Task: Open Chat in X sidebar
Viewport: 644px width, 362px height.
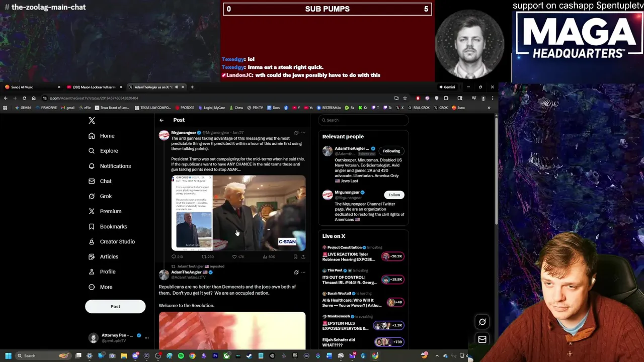Action: click(x=100, y=181)
